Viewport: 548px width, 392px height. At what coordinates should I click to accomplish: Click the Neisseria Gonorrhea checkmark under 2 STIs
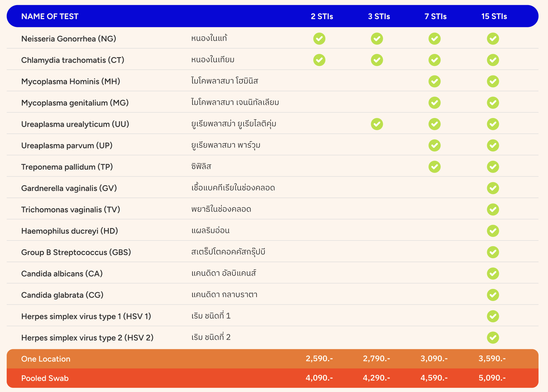point(319,39)
